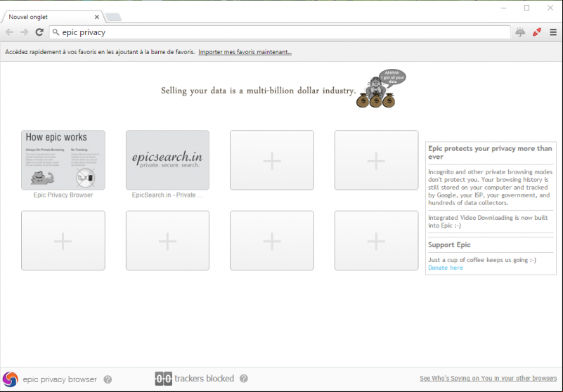Click help icon beside epic privacy browser
The image size is (563, 392).
[108, 379]
